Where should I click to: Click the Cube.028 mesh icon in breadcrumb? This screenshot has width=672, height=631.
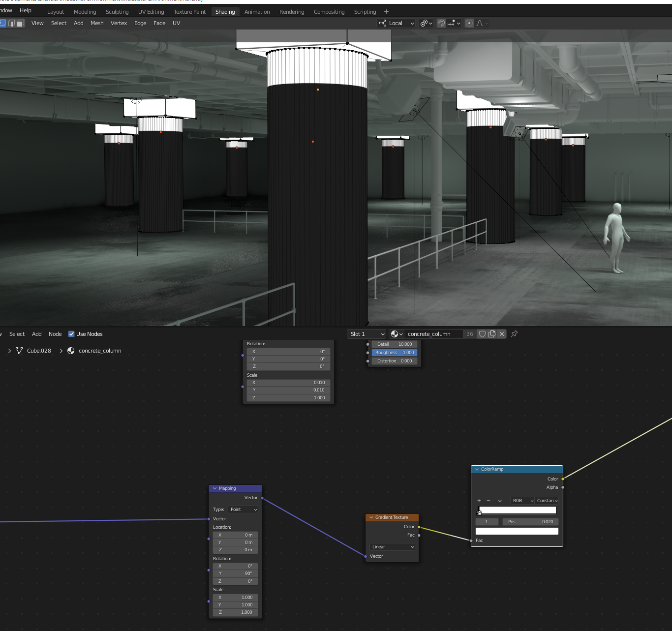click(19, 351)
